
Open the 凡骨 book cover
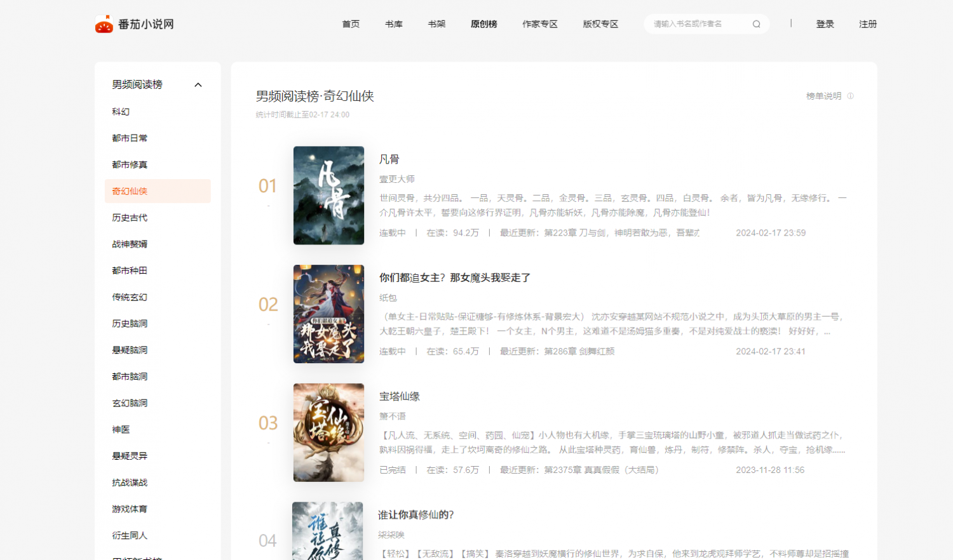pyautogui.click(x=328, y=196)
